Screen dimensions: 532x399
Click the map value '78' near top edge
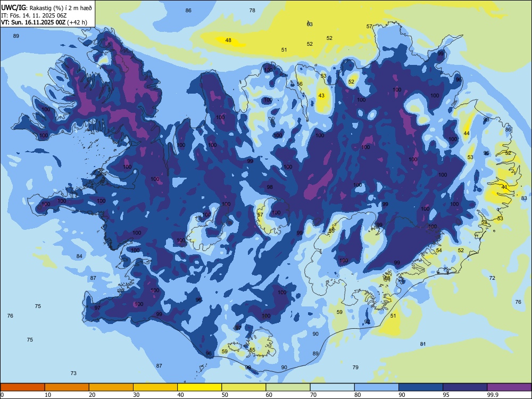point(252,11)
